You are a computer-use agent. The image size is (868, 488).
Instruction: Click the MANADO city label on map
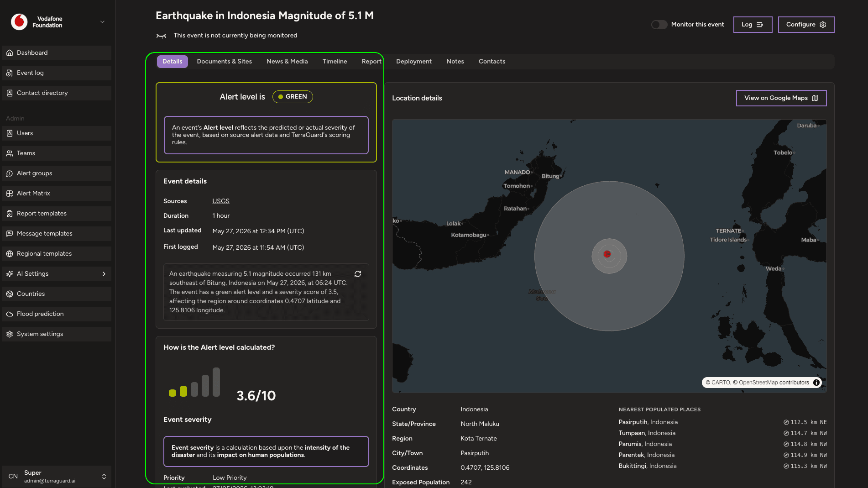point(517,173)
